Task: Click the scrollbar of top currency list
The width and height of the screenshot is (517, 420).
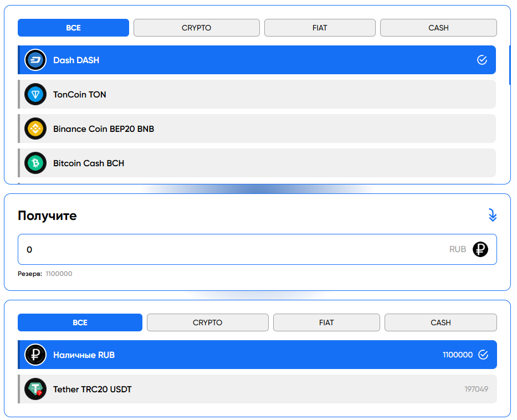Action: [509, 64]
